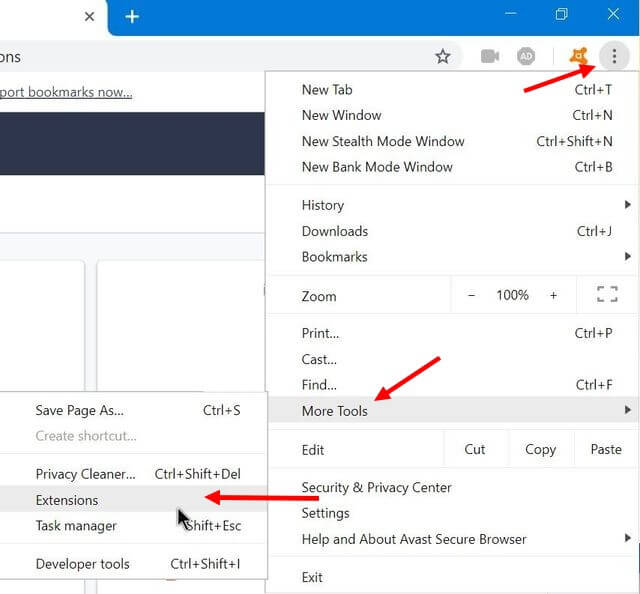Minimize the browser window
Image resolution: width=640 pixels, height=594 pixels.
coord(511,14)
